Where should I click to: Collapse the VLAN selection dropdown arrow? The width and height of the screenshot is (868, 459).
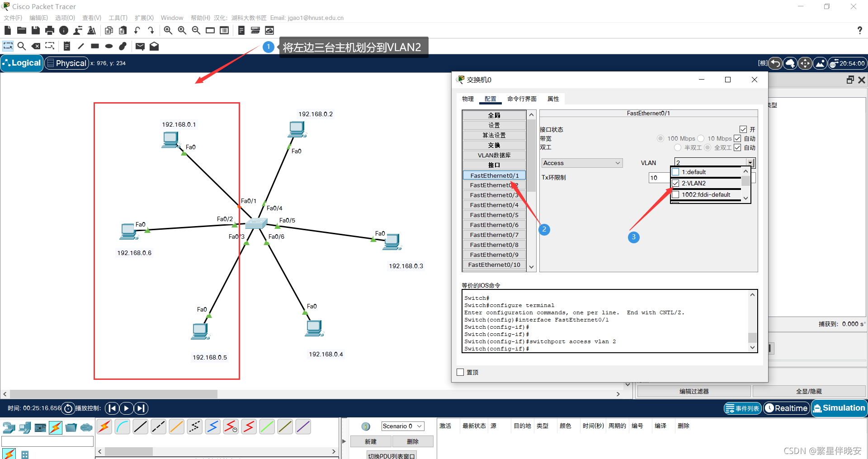coord(750,162)
